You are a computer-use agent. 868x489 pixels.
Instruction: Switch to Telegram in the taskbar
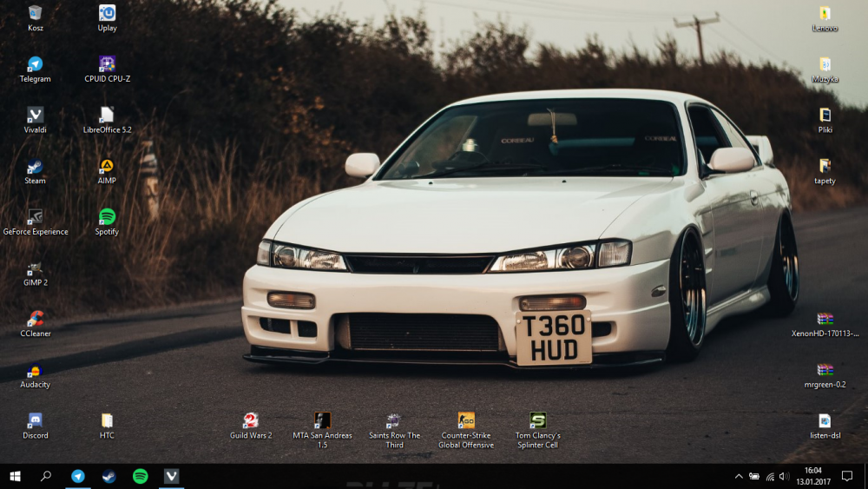(78, 476)
